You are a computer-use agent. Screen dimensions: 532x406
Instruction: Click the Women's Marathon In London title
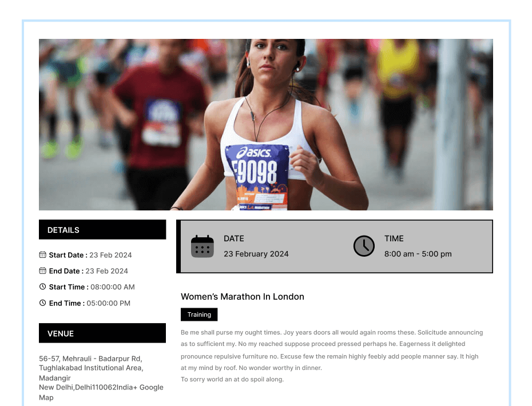[x=242, y=297]
